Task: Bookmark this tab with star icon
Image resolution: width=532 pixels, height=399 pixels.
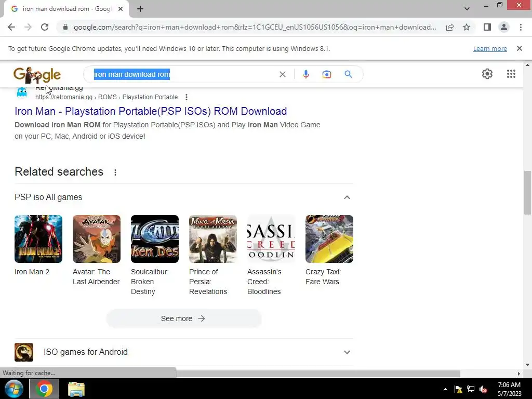Action: 467,27
